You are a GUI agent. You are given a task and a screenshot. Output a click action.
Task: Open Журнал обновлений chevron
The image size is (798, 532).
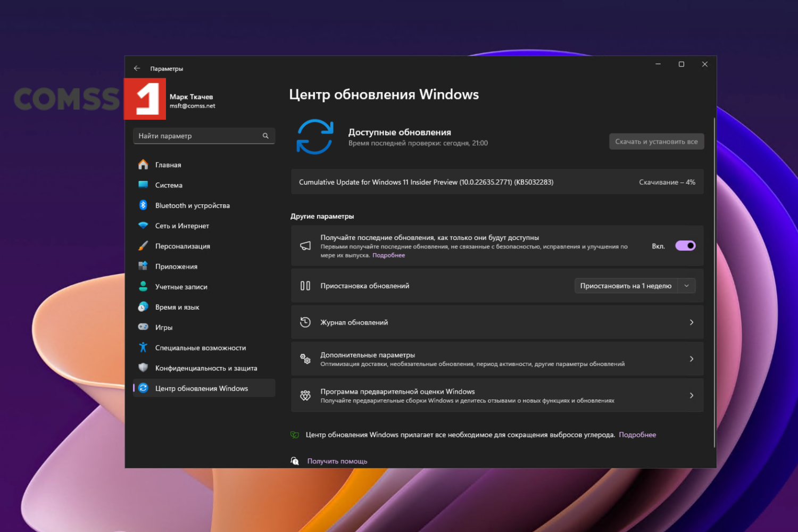[x=692, y=322]
